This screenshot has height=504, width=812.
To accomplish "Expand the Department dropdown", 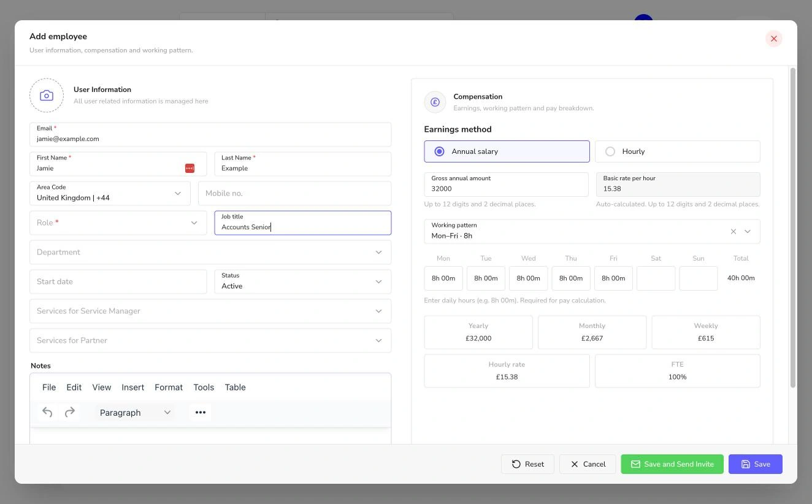I will point(210,252).
